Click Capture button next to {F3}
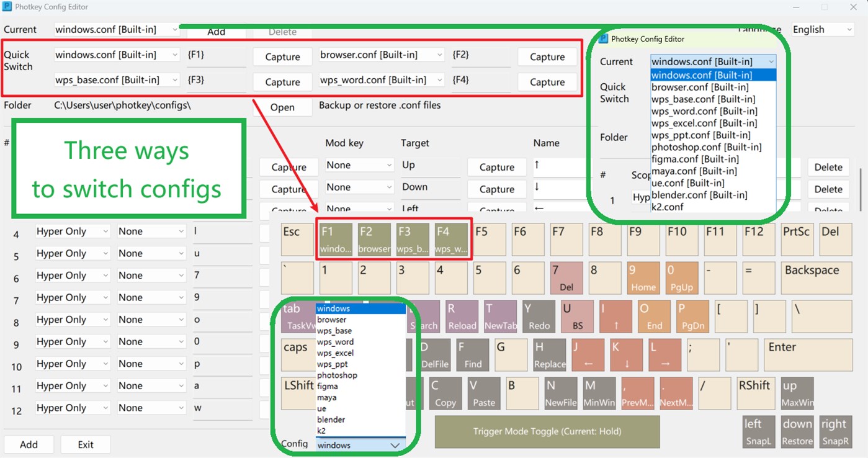The image size is (868, 458). [282, 82]
